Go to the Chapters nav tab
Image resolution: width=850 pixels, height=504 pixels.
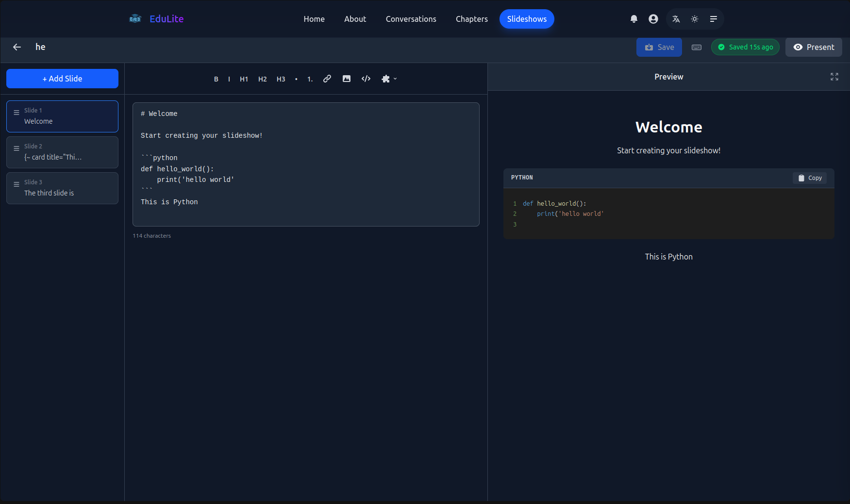pyautogui.click(x=471, y=19)
